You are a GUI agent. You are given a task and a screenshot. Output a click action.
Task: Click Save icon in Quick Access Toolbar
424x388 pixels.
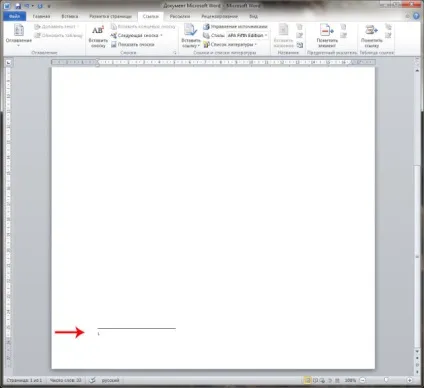(18, 6)
